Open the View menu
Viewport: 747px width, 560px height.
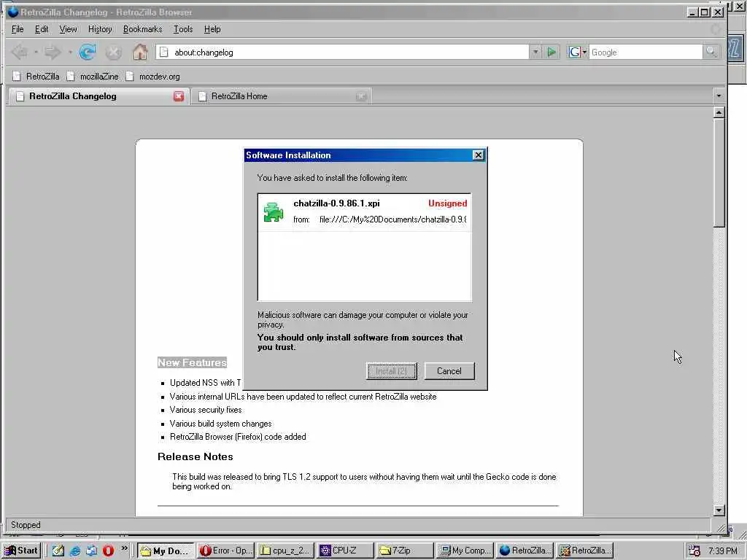(68, 29)
